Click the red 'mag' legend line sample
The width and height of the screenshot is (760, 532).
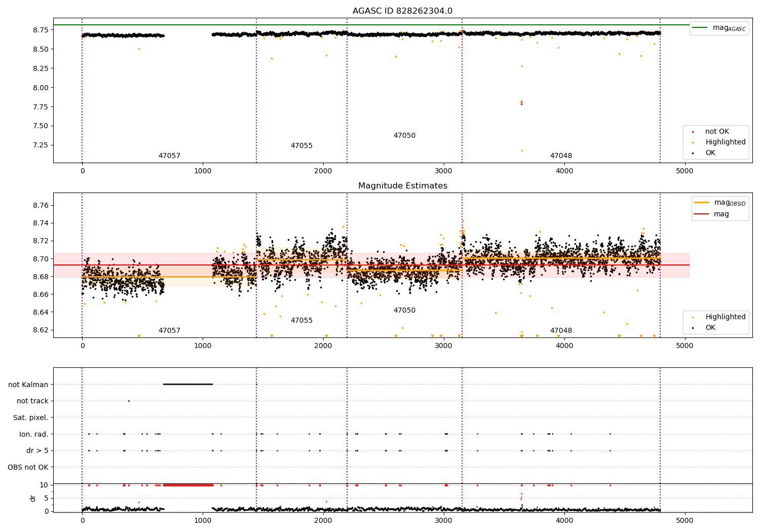point(701,214)
